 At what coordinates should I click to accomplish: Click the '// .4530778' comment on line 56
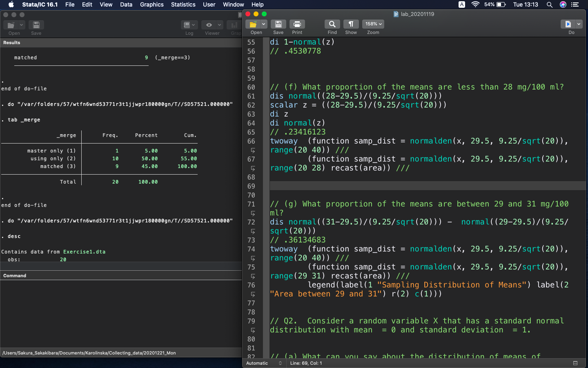click(295, 51)
